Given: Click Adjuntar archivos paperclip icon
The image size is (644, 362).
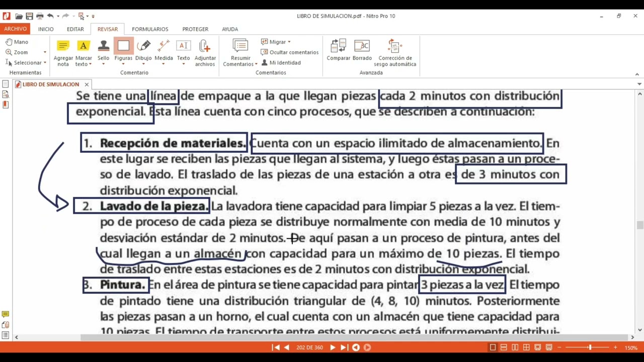Looking at the screenshot, I should tap(205, 53).
